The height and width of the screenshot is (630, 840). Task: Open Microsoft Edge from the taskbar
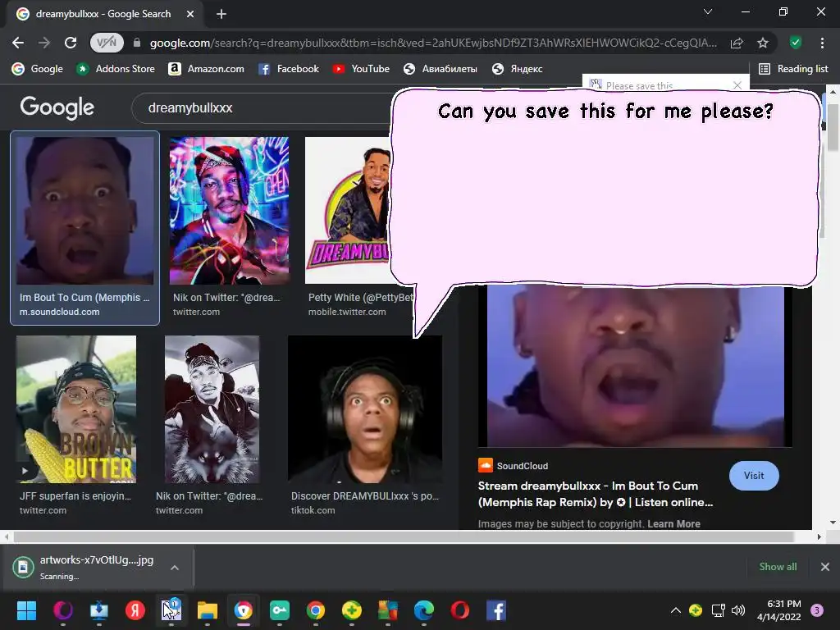[424, 610]
